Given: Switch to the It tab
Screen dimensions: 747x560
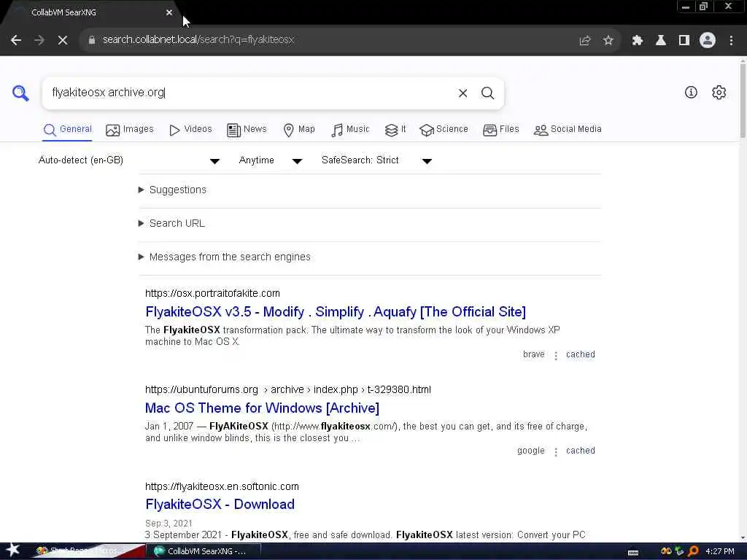Looking at the screenshot, I should coord(395,130).
